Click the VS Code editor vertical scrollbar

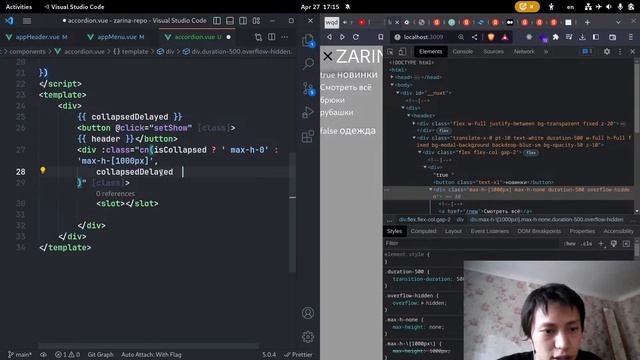[292, 212]
